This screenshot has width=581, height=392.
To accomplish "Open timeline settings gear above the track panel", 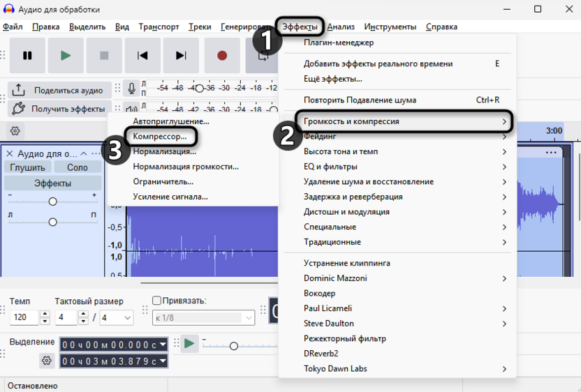I will (15, 130).
